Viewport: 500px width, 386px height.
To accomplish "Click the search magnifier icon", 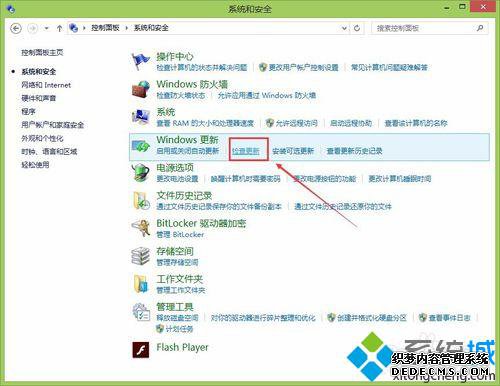I will (480, 28).
